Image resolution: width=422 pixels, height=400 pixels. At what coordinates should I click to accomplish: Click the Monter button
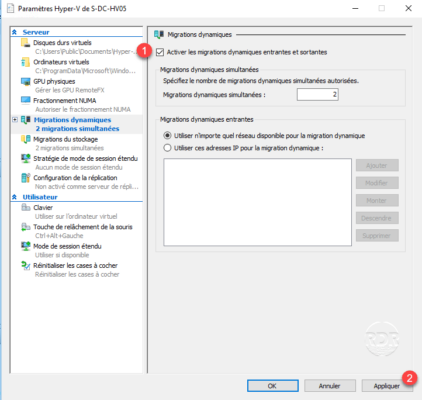coord(377,201)
